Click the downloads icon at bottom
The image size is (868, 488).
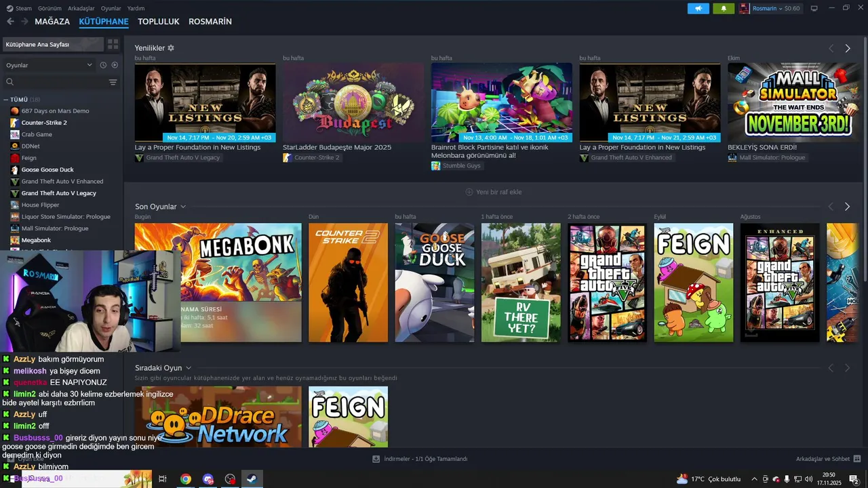(x=376, y=459)
